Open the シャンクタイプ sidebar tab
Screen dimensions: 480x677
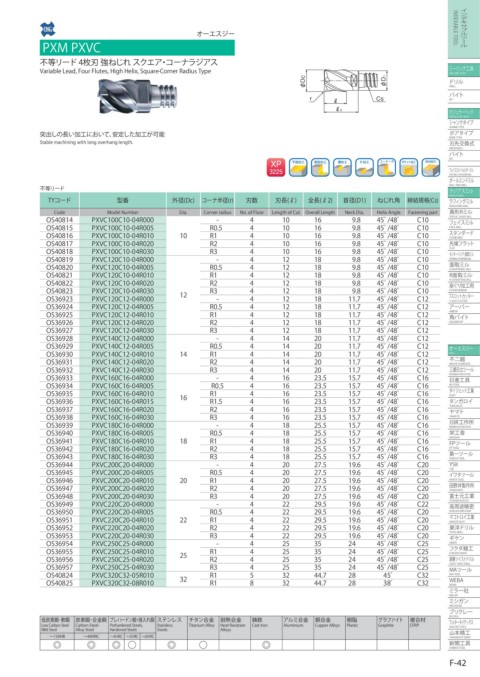(464, 124)
